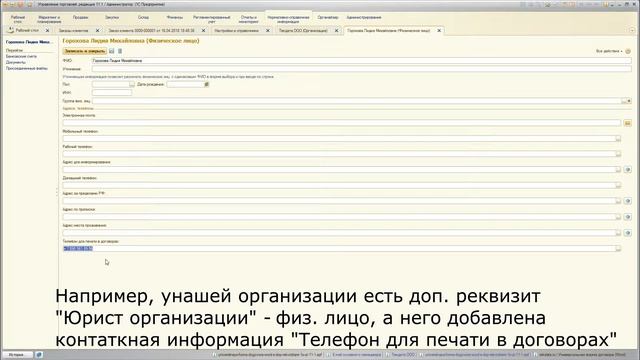
Task: Close the Заказы клиентов tab
Action: pos(97,31)
